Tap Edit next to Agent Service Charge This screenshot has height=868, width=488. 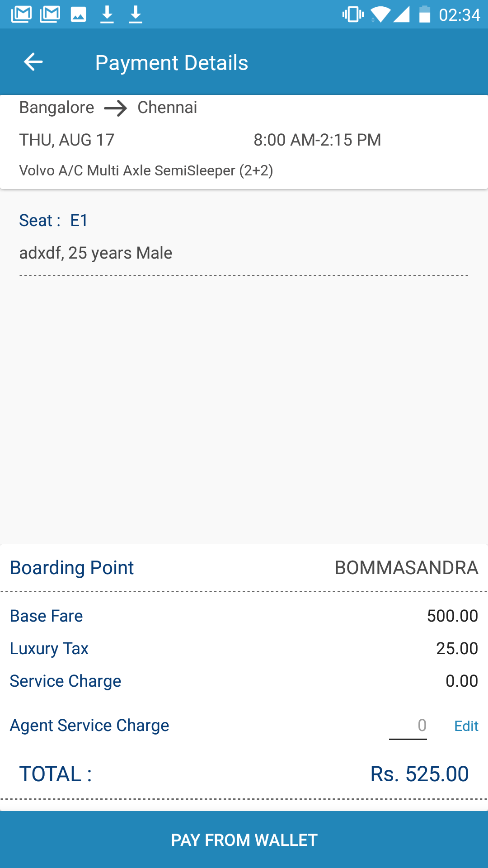[x=466, y=726]
